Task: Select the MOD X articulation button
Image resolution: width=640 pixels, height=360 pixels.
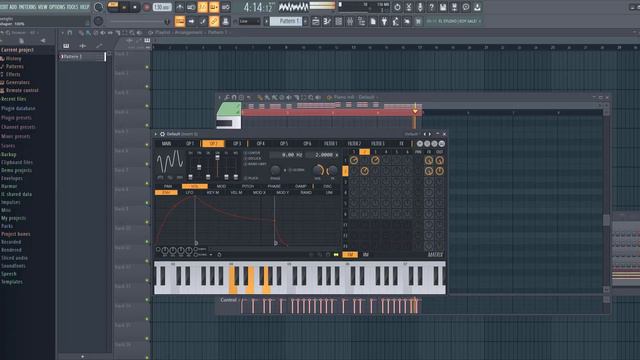Action: coord(259,193)
